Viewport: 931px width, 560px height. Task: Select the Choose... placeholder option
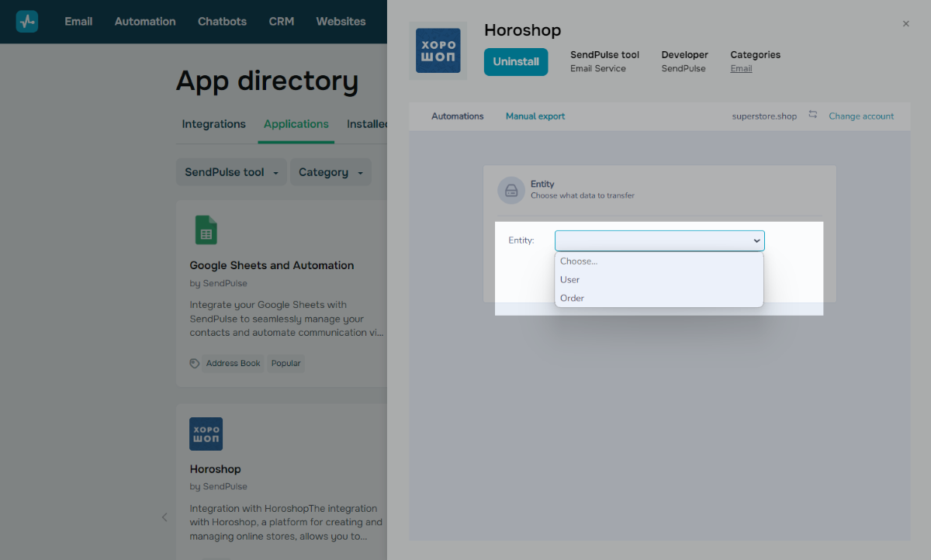[659, 261]
